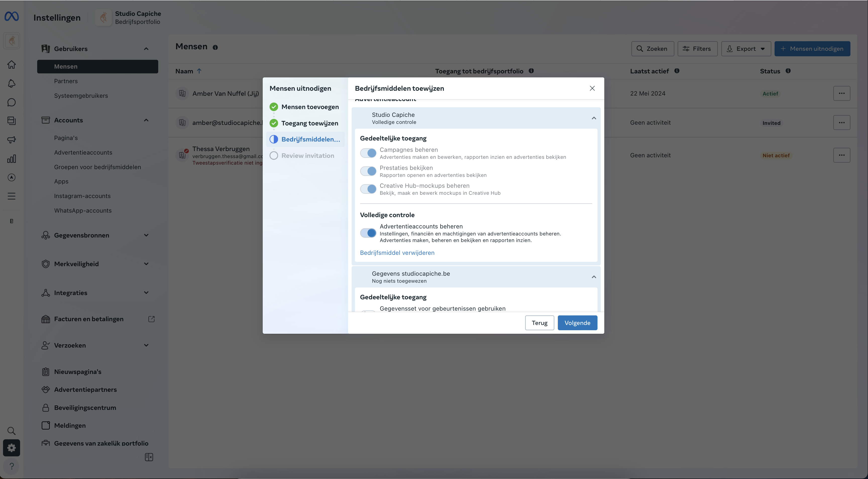Click the Niet actief status label
Screen dimensions: 868x479
[776, 155]
